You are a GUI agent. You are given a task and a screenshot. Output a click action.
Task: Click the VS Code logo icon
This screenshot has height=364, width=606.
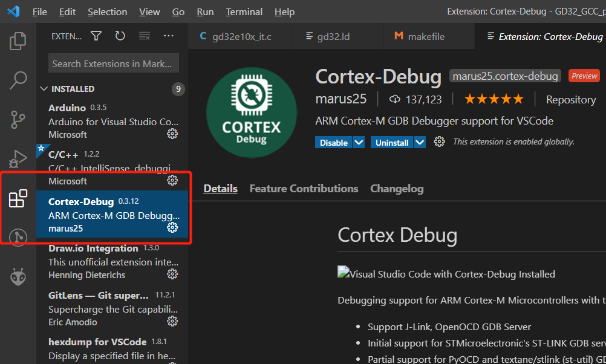point(13,11)
